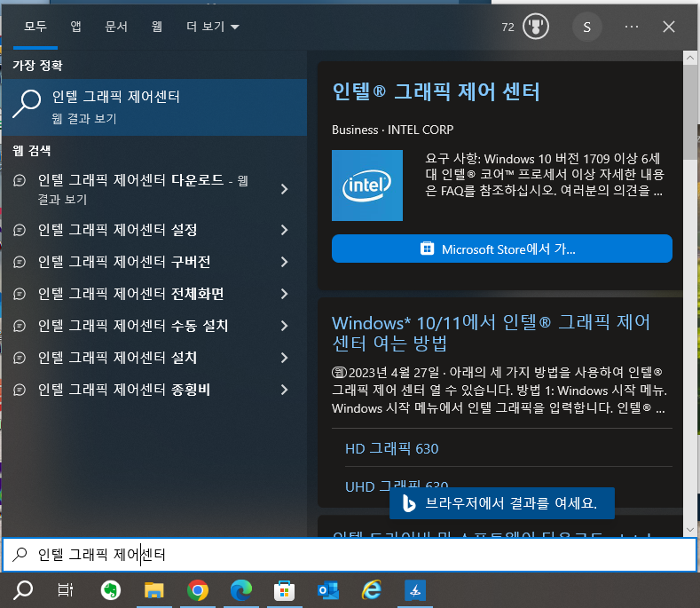
Task: Click the magnifier icon in best match
Action: click(x=27, y=104)
